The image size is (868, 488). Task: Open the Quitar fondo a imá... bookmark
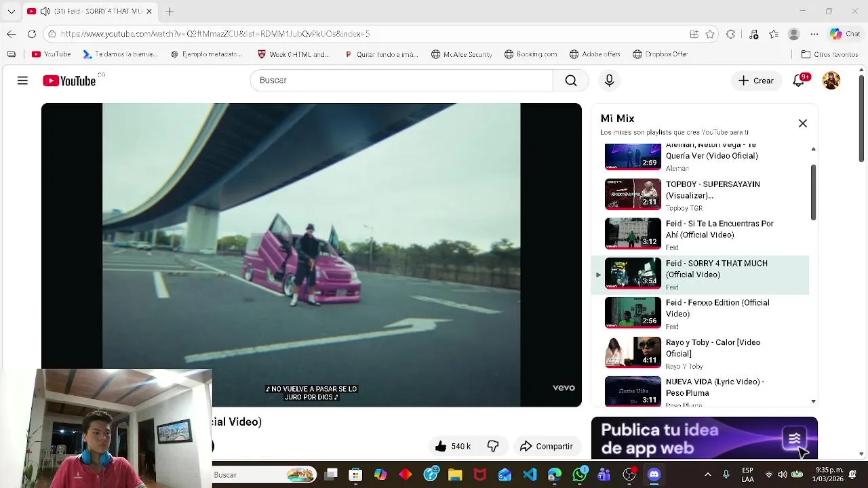pyautogui.click(x=381, y=54)
